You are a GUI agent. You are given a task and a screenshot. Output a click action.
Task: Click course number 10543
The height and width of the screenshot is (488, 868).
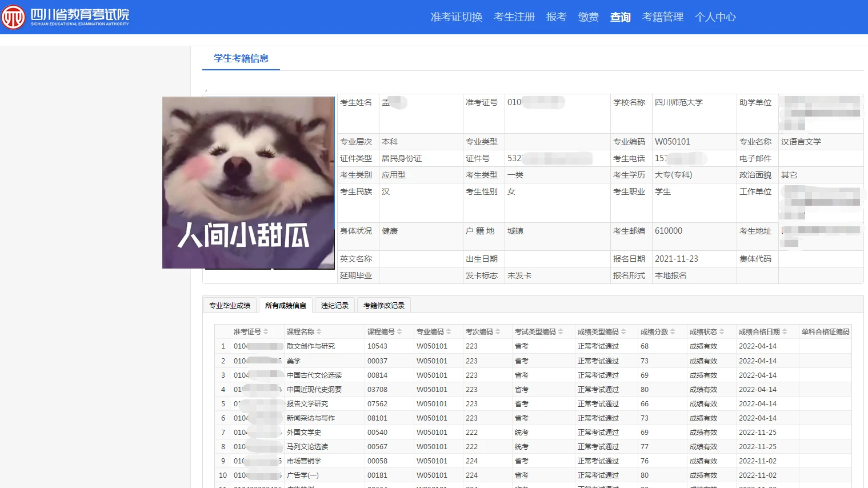pyautogui.click(x=377, y=346)
